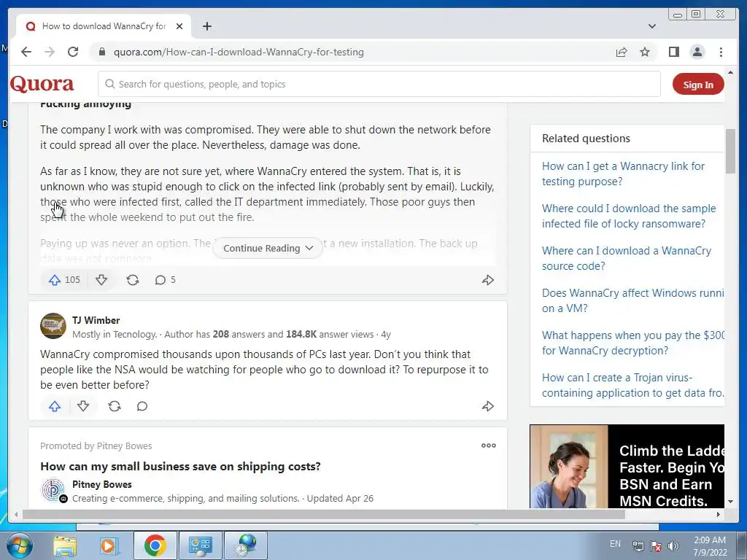
Task: Open related question about creating a Trojan virus
Action: coord(632,385)
